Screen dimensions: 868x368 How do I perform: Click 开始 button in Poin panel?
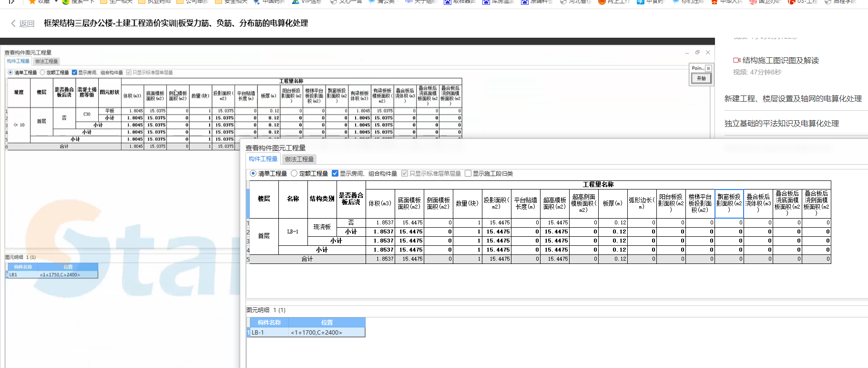[701, 78]
